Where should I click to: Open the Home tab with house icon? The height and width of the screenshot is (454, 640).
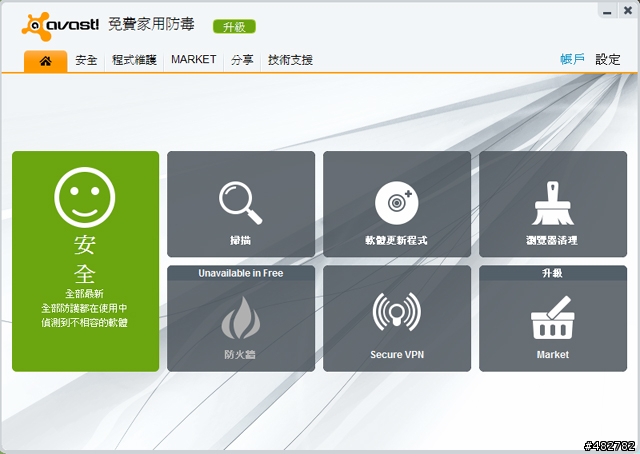click(46, 61)
